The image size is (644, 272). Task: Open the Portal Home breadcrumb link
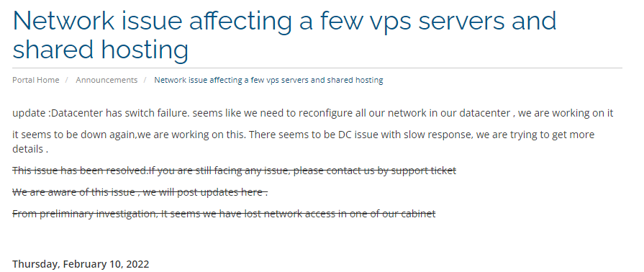tap(36, 80)
